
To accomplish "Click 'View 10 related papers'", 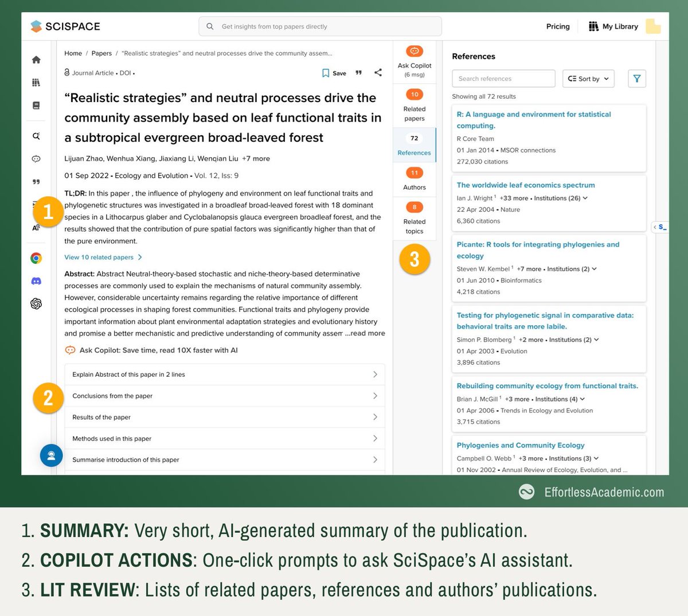I will (103, 257).
